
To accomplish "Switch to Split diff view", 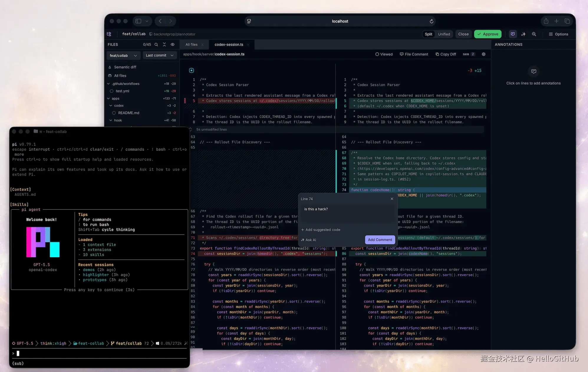I will (x=429, y=34).
